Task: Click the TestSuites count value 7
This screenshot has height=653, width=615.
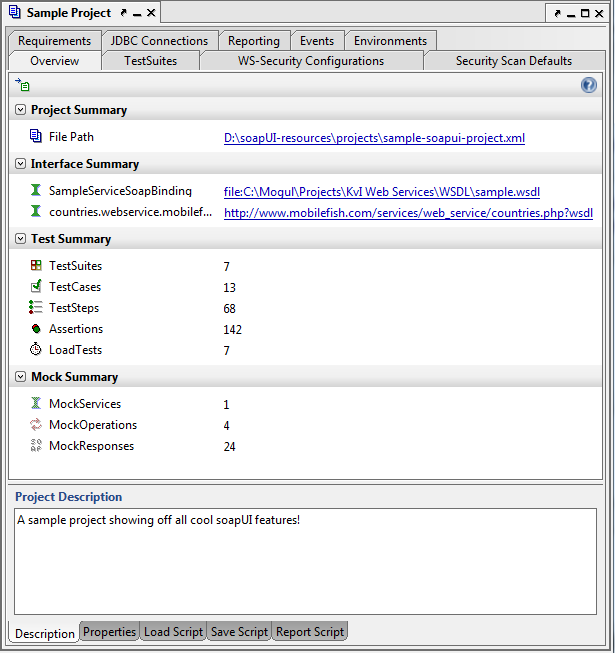Action: (227, 267)
